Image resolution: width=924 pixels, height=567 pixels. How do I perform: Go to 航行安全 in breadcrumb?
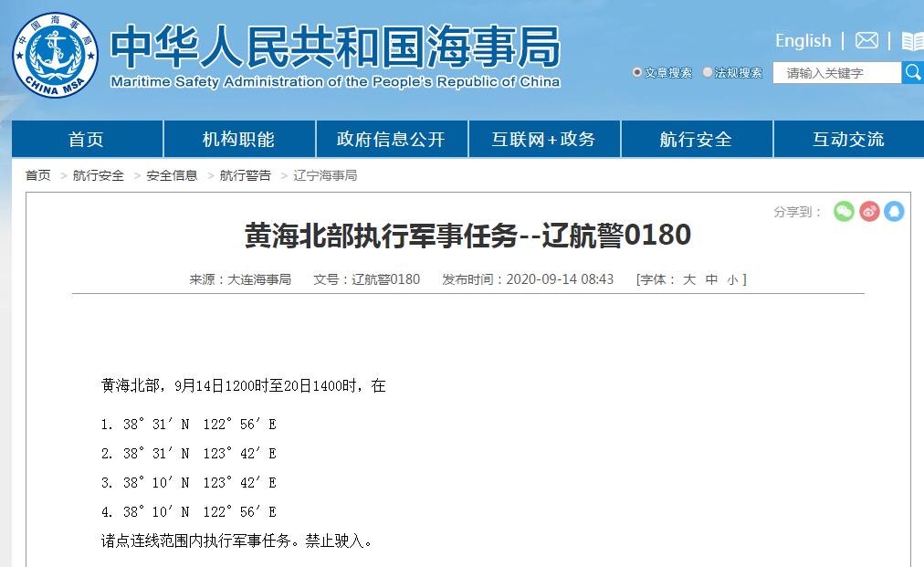coord(98,175)
